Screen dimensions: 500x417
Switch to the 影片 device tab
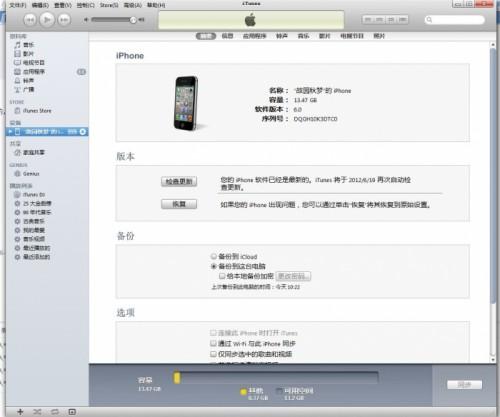[324, 36]
